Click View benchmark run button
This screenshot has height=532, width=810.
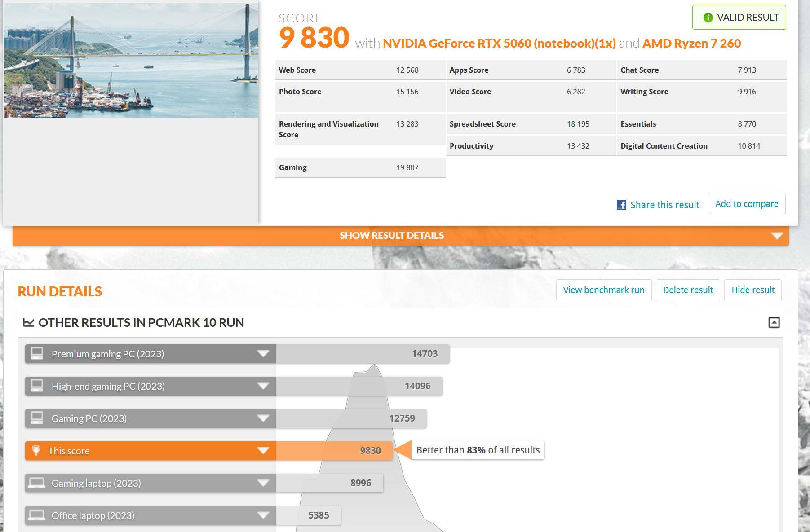point(604,290)
